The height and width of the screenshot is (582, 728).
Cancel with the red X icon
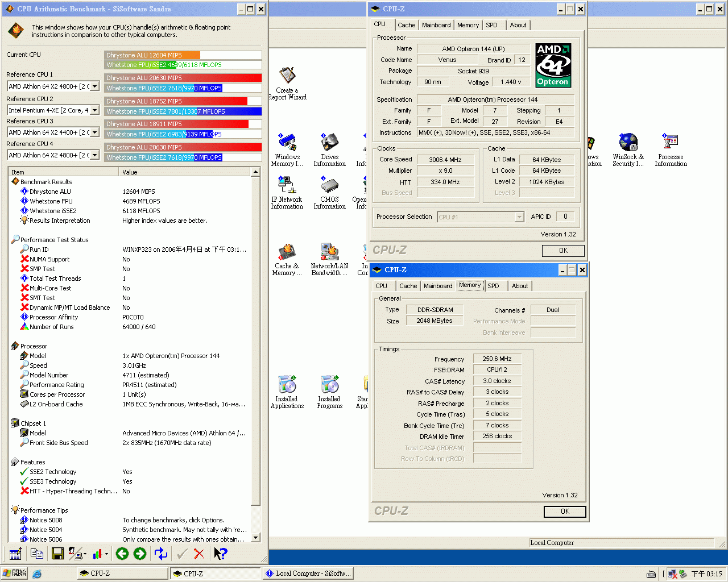pyautogui.click(x=199, y=554)
